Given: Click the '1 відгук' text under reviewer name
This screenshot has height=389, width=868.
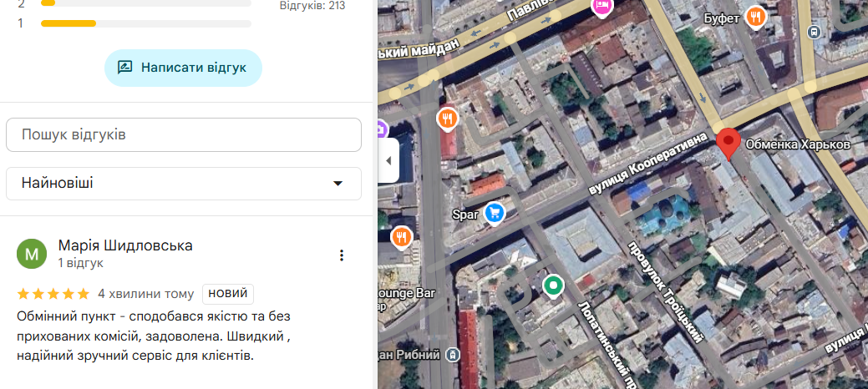Looking at the screenshot, I should click(x=81, y=264).
